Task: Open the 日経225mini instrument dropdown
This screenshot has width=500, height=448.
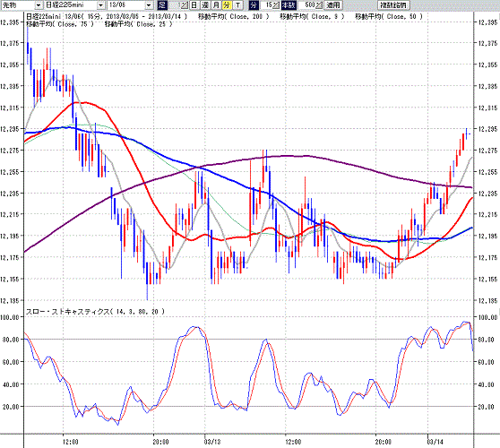Action: (x=100, y=5)
